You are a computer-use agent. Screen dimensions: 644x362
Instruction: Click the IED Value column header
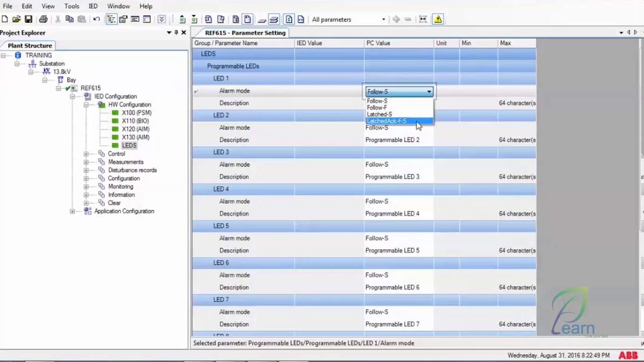(x=330, y=43)
